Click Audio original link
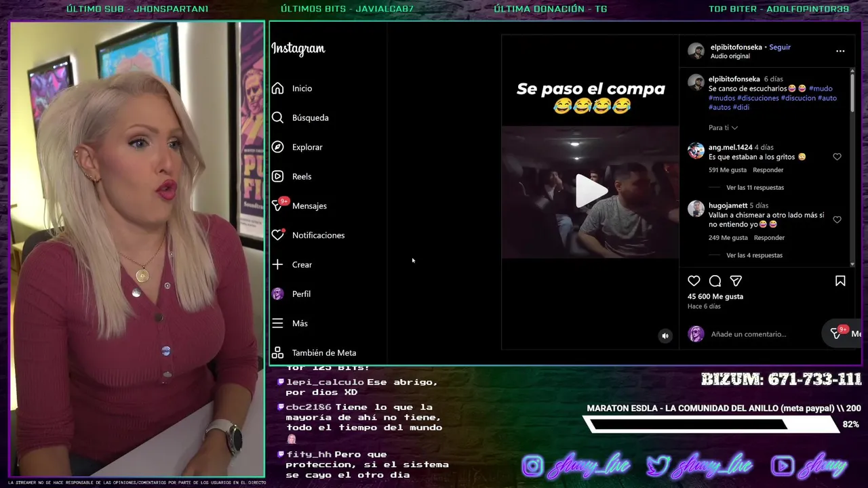Image resolution: width=868 pixels, height=488 pixels. coord(730,56)
